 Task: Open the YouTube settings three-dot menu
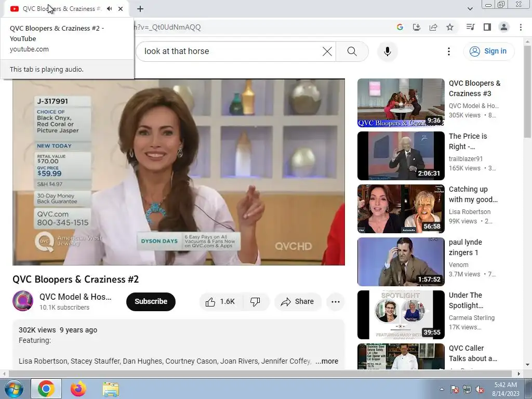pos(448,51)
